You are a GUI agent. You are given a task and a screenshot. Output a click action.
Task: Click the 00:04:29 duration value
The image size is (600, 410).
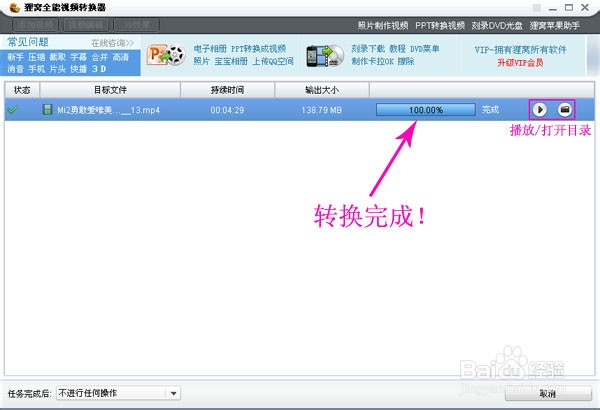coord(227,110)
